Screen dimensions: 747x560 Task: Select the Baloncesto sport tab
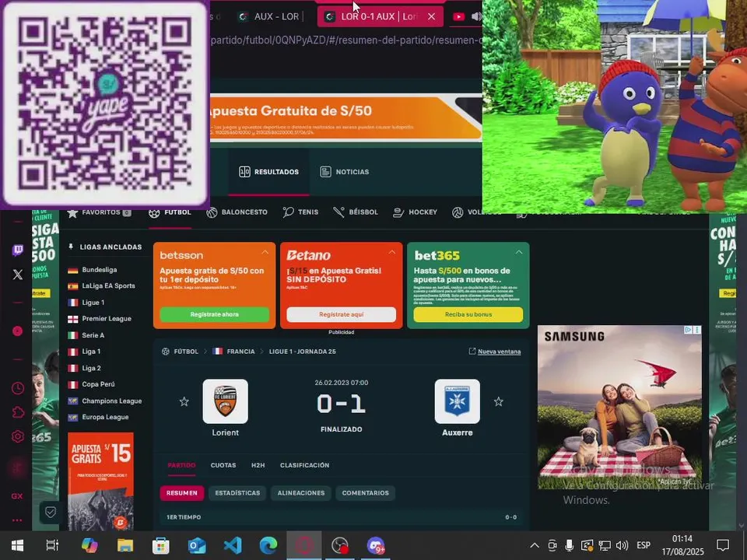pos(237,212)
